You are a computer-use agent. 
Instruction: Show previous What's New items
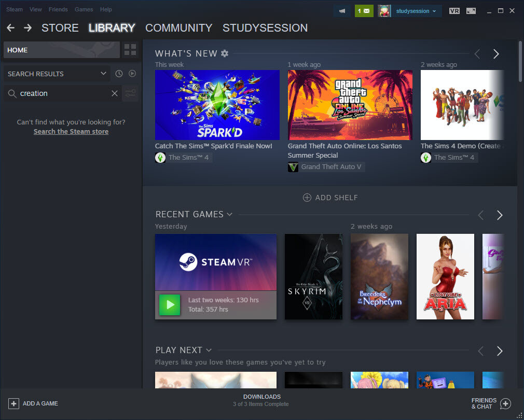point(477,54)
